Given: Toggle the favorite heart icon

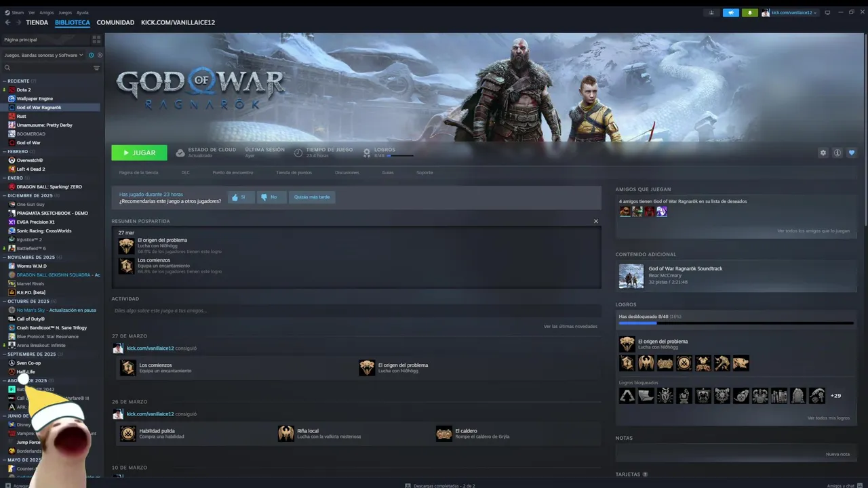Looking at the screenshot, I should point(852,152).
